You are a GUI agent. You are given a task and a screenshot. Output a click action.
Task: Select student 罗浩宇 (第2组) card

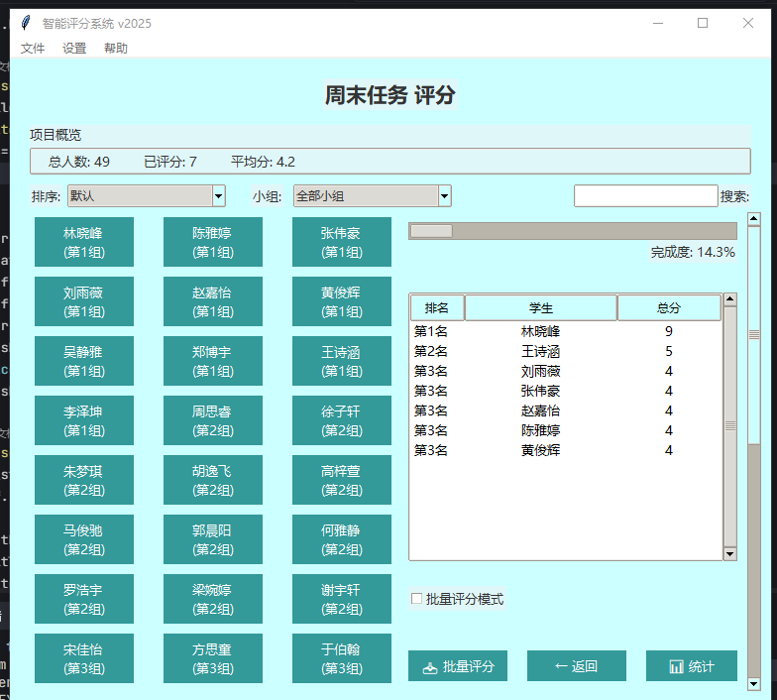click(84, 599)
